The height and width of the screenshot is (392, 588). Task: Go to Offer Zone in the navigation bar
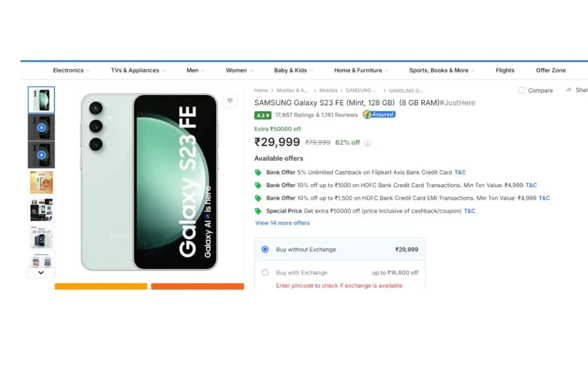click(551, 70)
